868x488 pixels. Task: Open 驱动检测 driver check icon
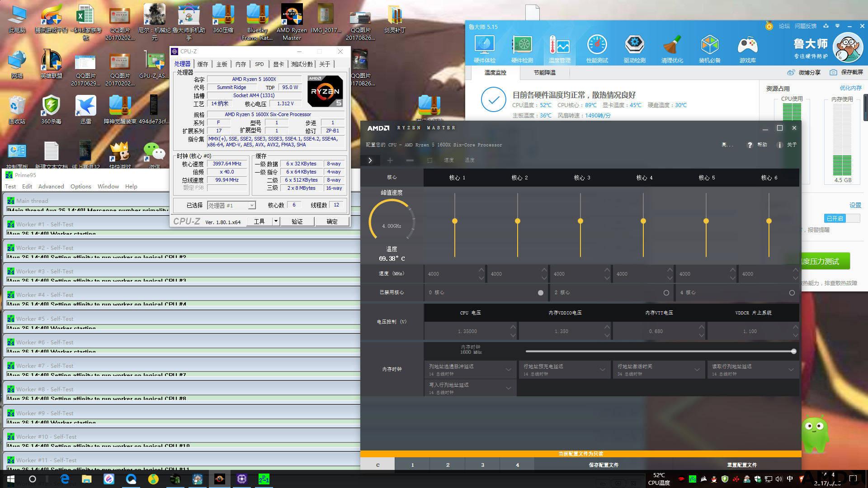[634, 49]
